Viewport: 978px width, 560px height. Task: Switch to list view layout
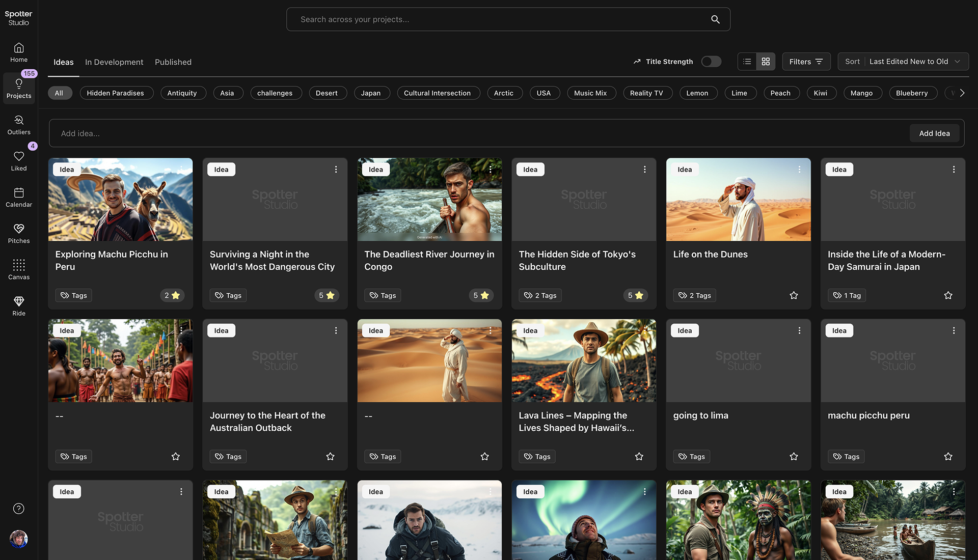[x=747, y=62]
